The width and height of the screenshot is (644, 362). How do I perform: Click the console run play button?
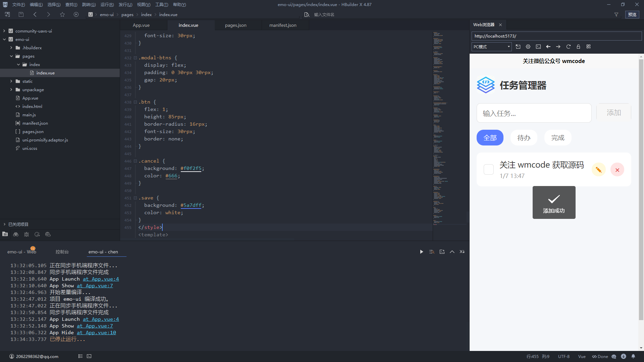[422, 252]
